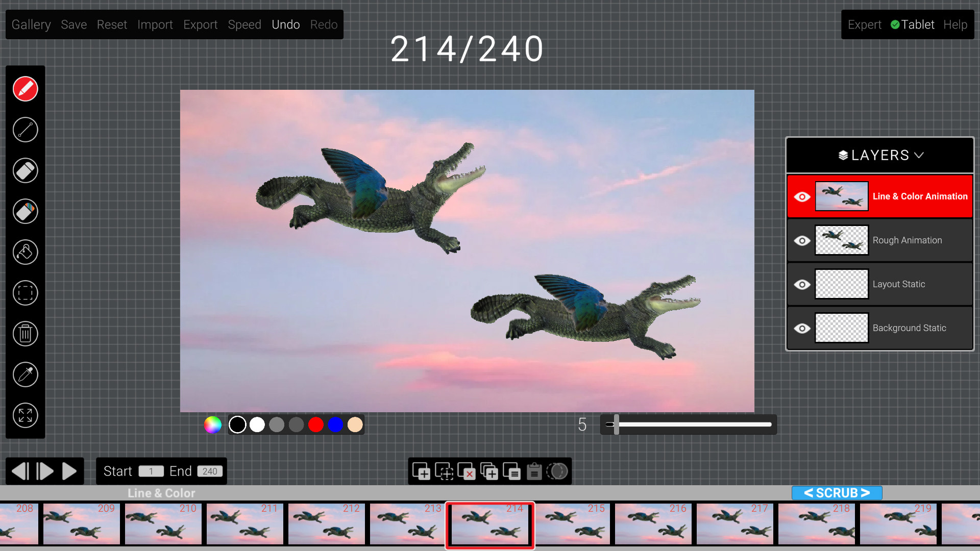
Task: Toggle visibility of Rough Animation layer
Action: (x=802, y=240)
